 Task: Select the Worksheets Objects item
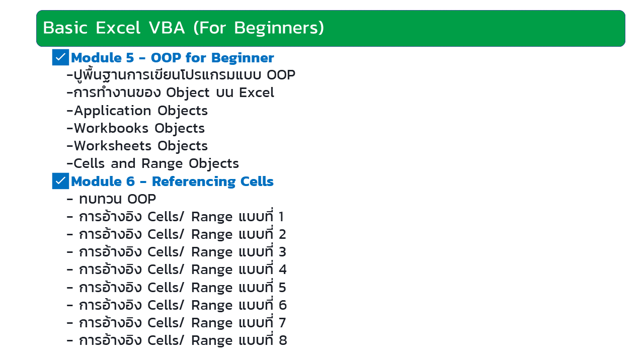[x=137, y=146]
